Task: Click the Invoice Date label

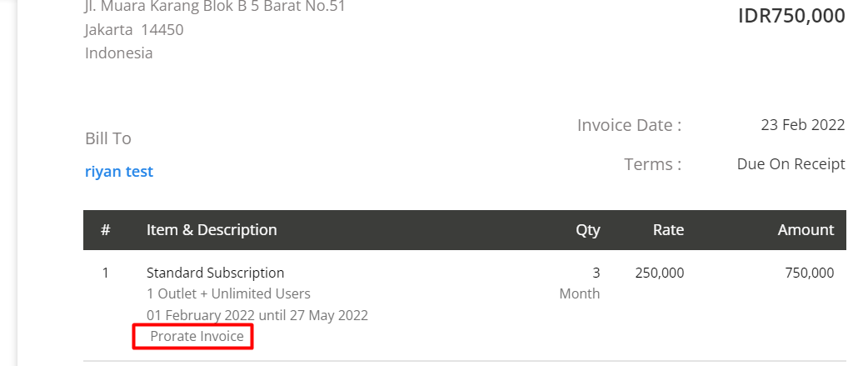Action: coord(629,125)
